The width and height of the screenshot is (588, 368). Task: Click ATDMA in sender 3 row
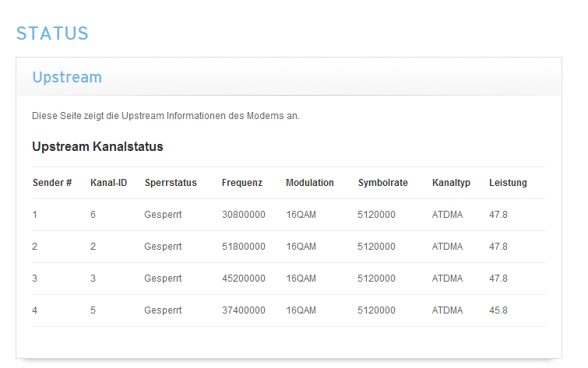click(447, 279)
